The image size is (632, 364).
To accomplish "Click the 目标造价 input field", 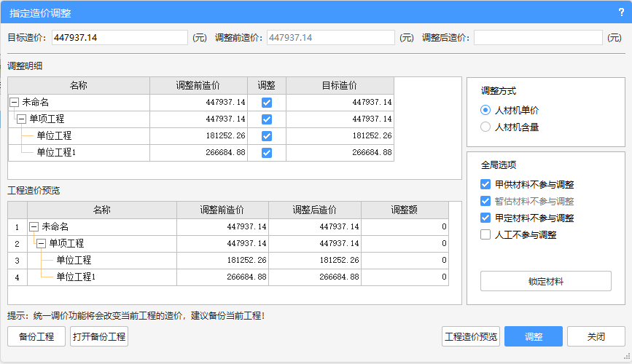I will click(x=120, y=37).
